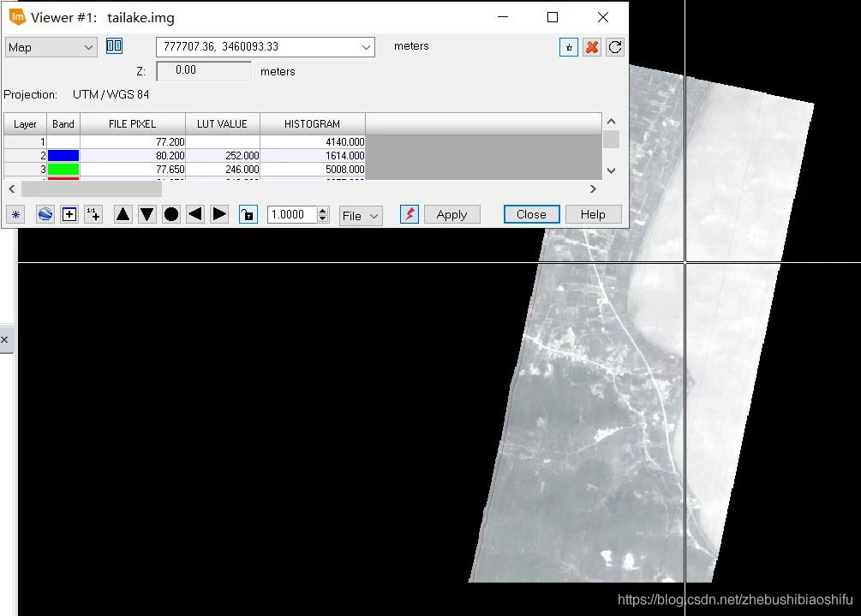Viewport: 861px width, 616px height.
Task: Click the FILE PIXEL column header
Action: point(132,124)
